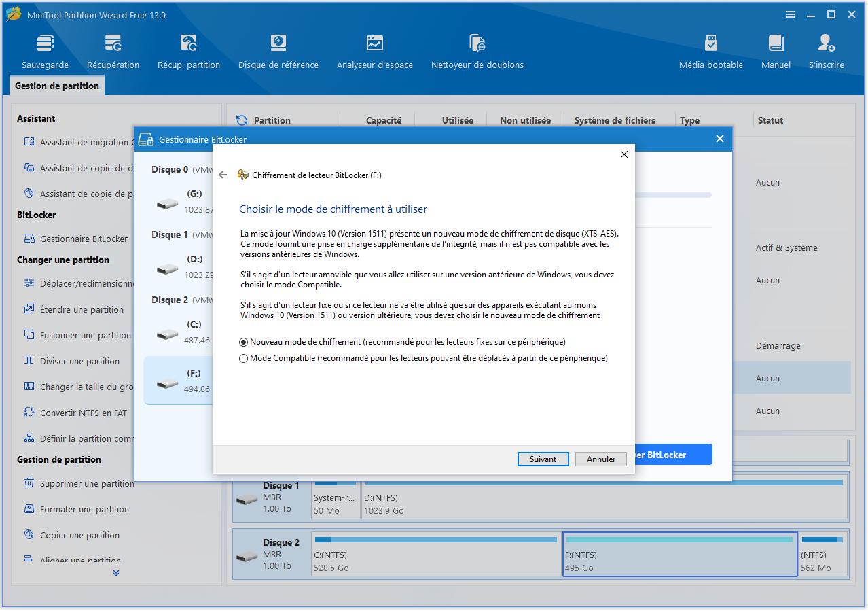This screenshot has width=868, height=611.
Task: Sort by Non utilisée column header
Action: [x=526, y=120]
